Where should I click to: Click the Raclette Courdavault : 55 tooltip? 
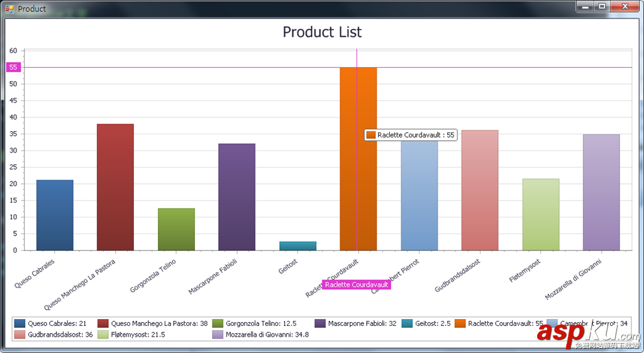point(411,135)
